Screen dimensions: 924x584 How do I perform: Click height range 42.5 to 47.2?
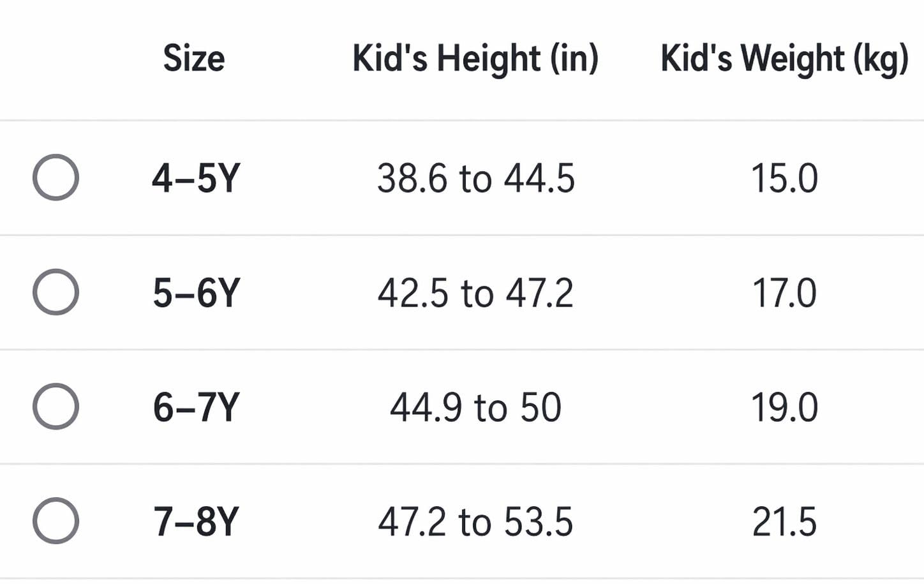click(x=475, y=293)
